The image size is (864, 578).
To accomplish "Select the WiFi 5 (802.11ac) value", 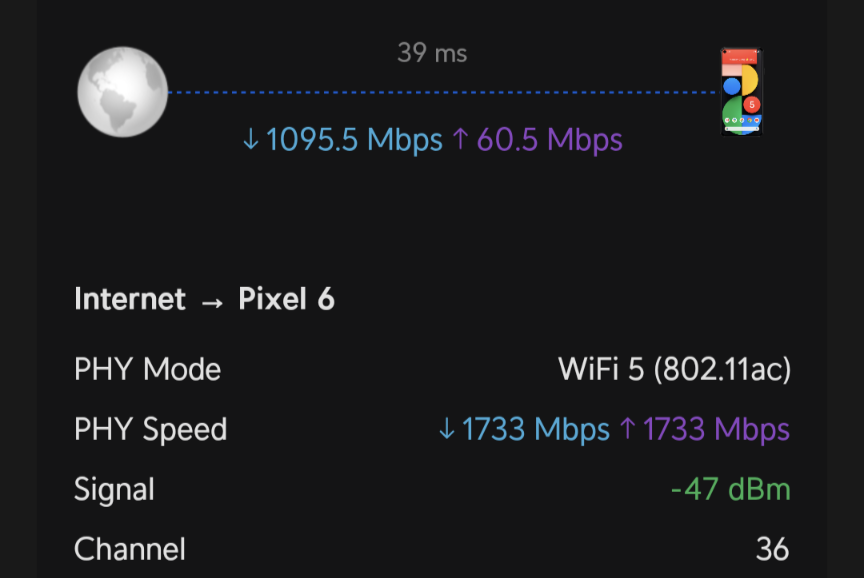I will (674, 369).
